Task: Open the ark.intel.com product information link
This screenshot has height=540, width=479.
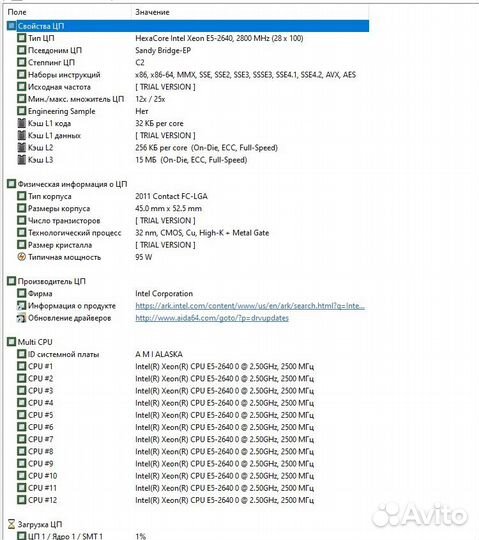Action: tap(250, 306)
